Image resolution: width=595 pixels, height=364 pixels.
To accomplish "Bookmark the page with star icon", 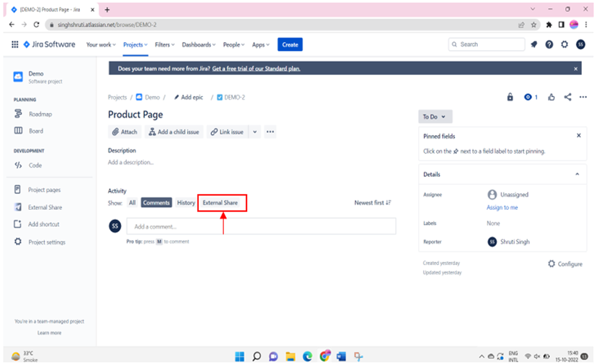I will tap(534, 24).
